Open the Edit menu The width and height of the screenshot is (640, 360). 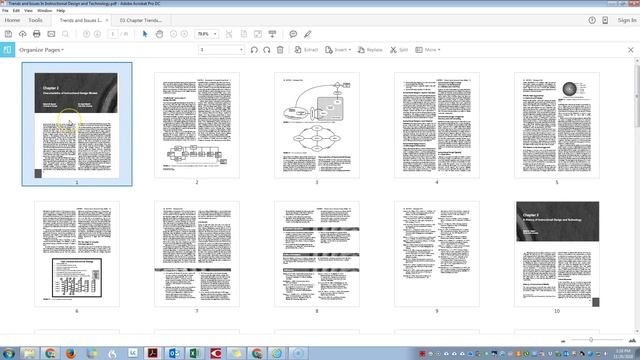click(x=16, y=11)
